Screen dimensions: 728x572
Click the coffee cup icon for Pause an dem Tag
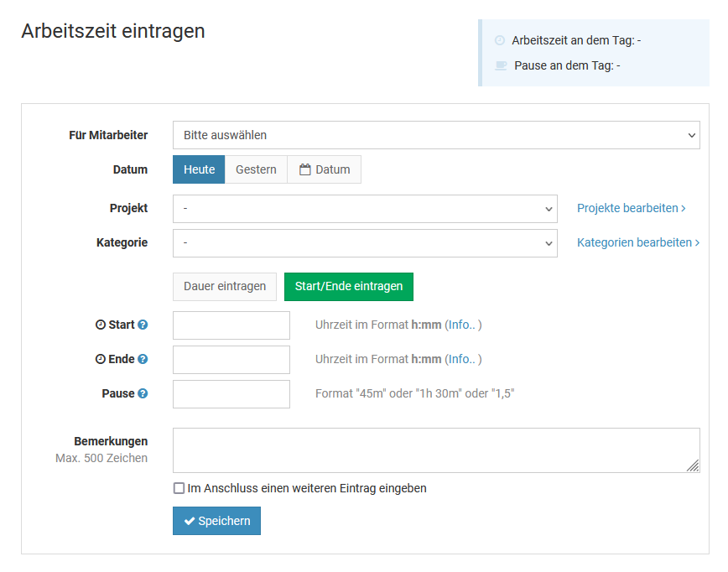click(501, 65)
